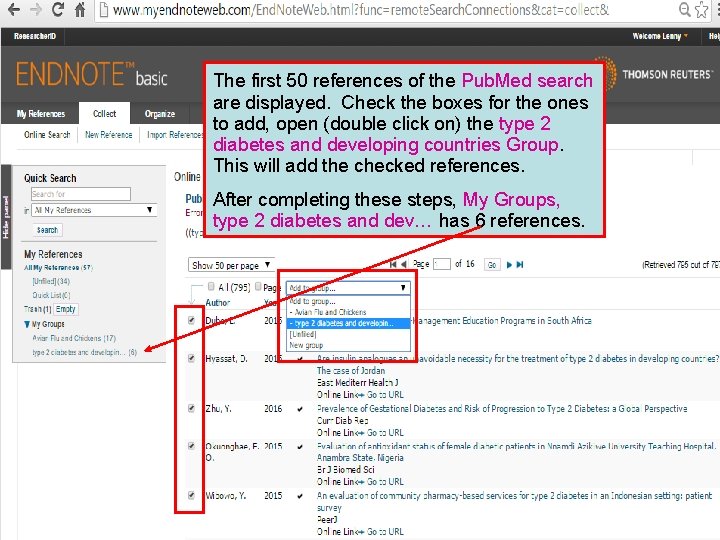Open Online Search subtab
Screen dimensions: 720x540
point(47,135)
